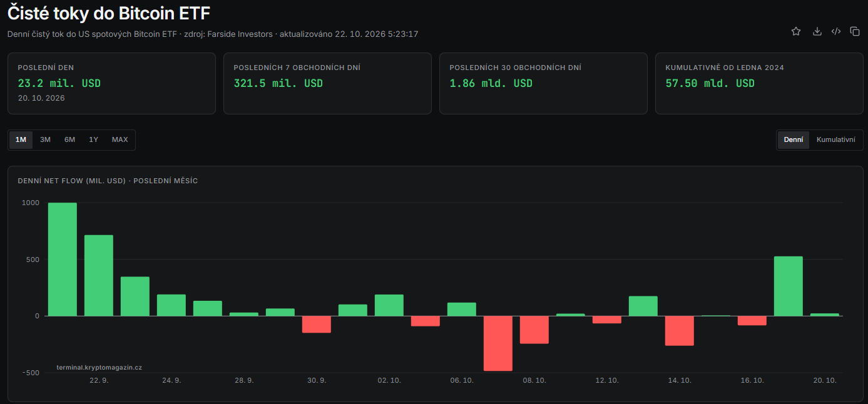868x404 pixels.
Task: Open the embed code icon
Action: [835, 31]
